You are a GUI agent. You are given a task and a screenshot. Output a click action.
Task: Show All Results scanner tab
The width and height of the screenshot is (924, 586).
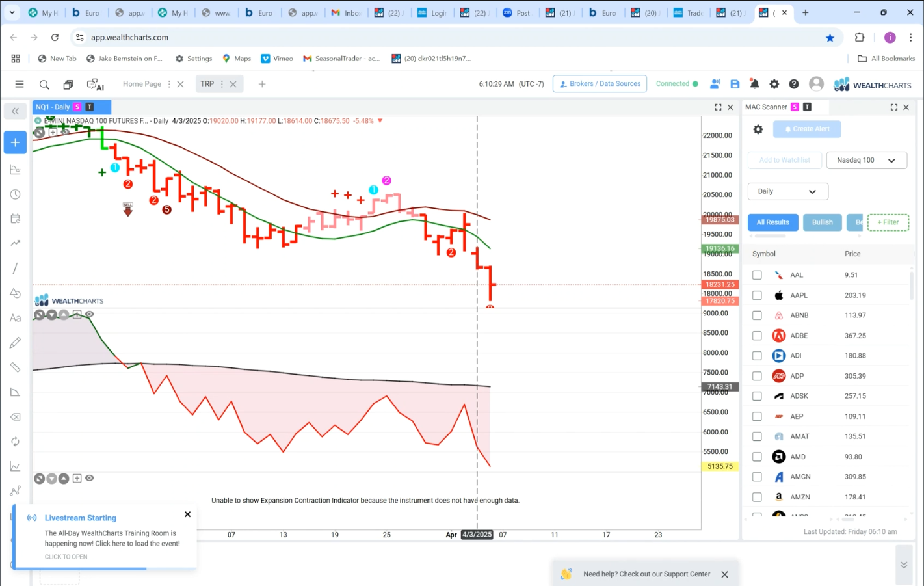(x=772, y=222)
